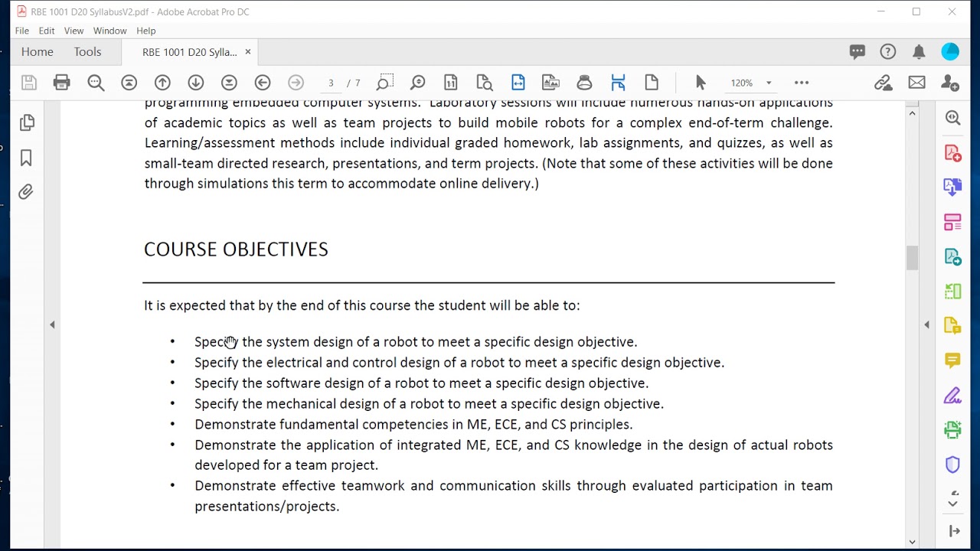
Task: Open the Fill & Sign tool
Action: pos(952,396)
